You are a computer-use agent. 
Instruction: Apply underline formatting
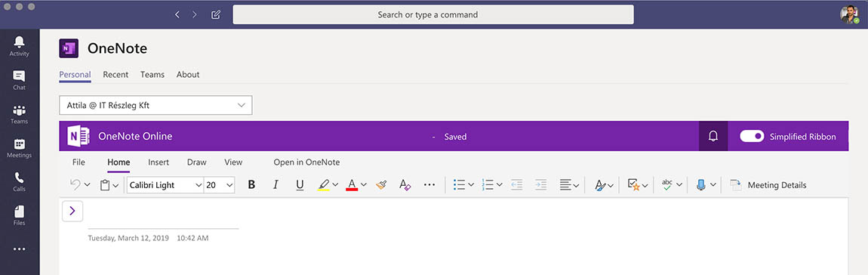tap(300, 184)
